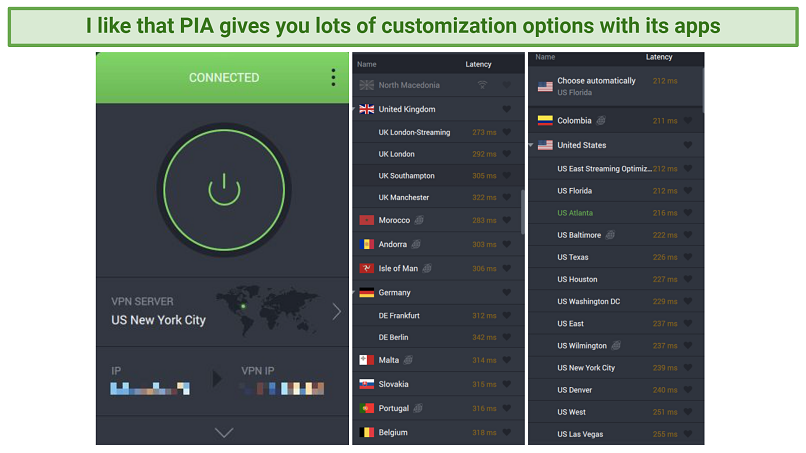Click the United States flag icon
Viewport: 806px width, 453px height.
click(x=545, y=145)
